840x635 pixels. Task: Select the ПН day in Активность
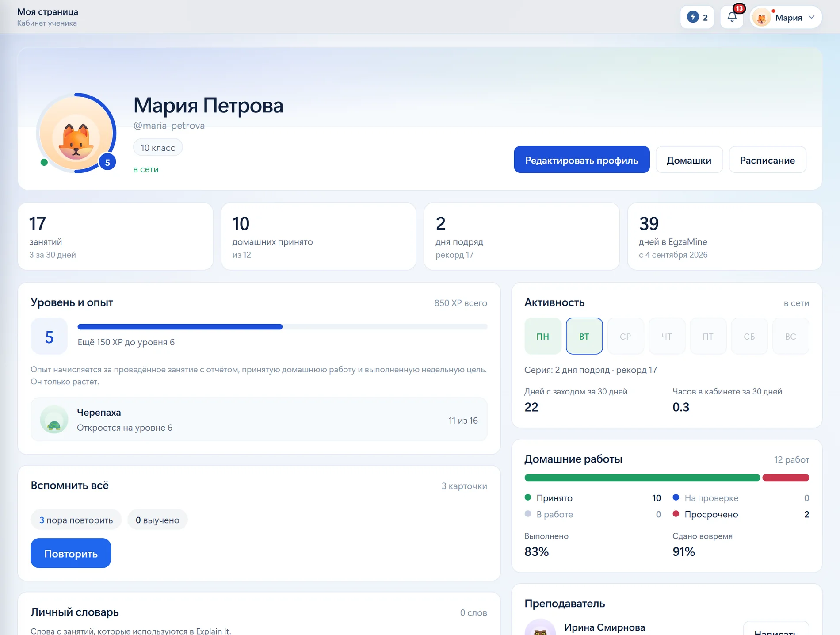click(543, 336)
